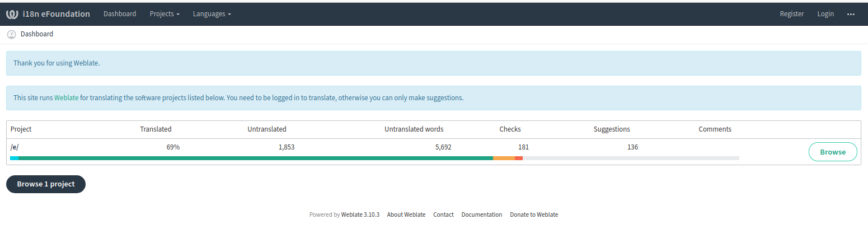Click the Dashboard breadcrumb link
The height and width of the screenshot is (238, 868).
tap(37, 34)
